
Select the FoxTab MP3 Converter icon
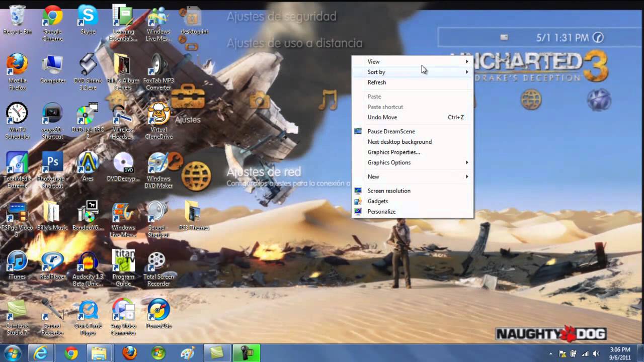(x=158, y=72)
